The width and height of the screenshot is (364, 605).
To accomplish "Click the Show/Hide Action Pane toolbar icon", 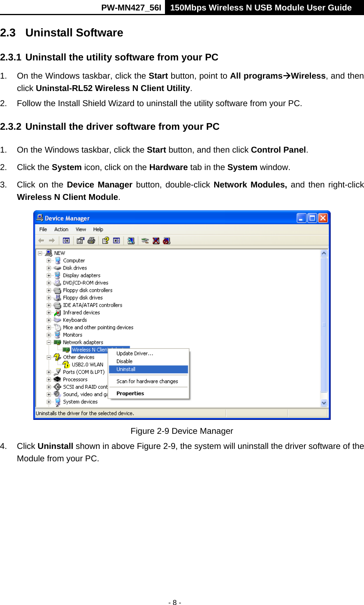I will [117, 241].
